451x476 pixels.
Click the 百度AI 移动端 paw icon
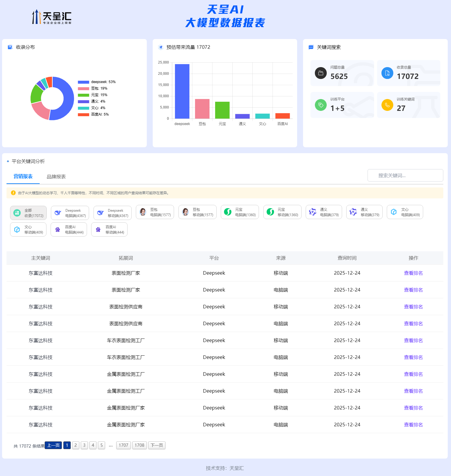[x=98, y=229]
